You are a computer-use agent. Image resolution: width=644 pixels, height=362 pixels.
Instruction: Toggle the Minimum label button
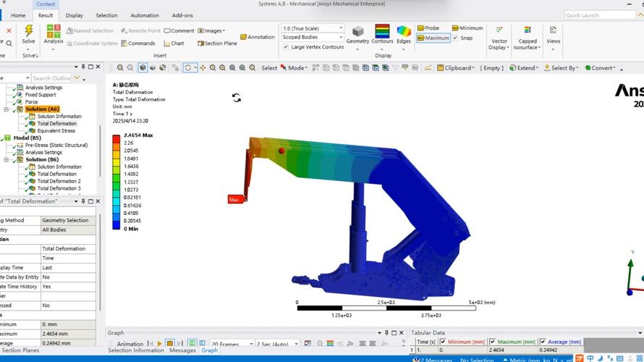pyautogui.click(x=467, y=28)
